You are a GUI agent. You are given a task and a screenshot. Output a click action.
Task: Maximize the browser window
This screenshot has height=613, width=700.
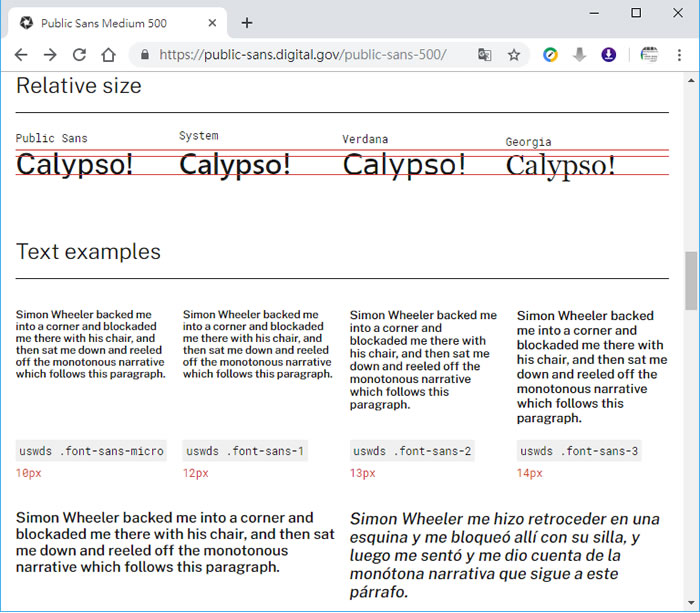click(636, 13)
